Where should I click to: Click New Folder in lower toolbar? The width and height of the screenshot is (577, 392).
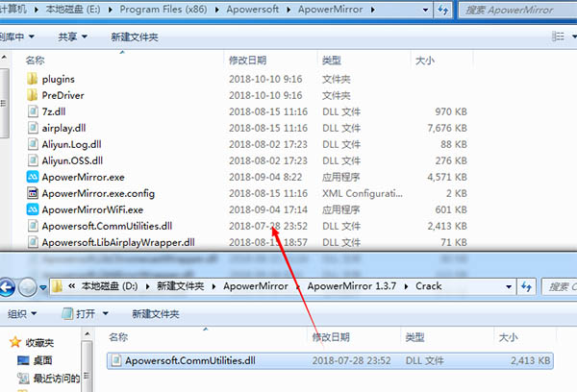[x=157, y=313]
